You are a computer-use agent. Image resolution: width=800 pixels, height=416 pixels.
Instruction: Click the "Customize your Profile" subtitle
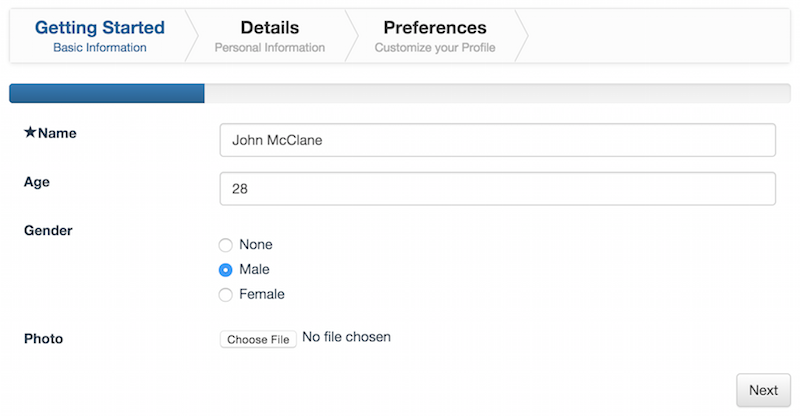pyautogui.click(x=434, y=47)
